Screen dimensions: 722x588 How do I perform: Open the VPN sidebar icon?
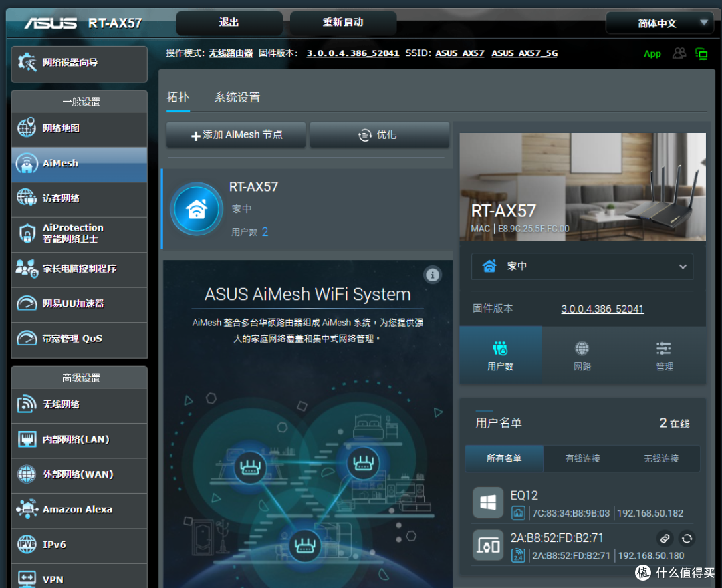pos(27,579)
